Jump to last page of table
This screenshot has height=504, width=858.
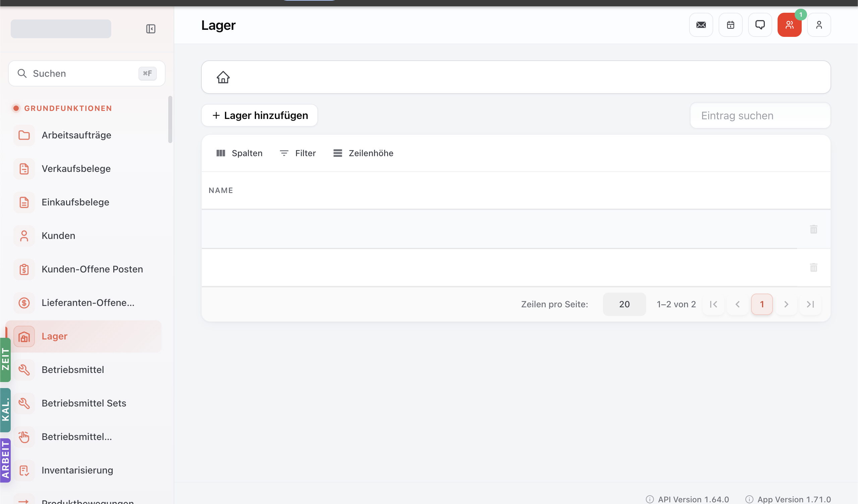(x=810, y=304)
